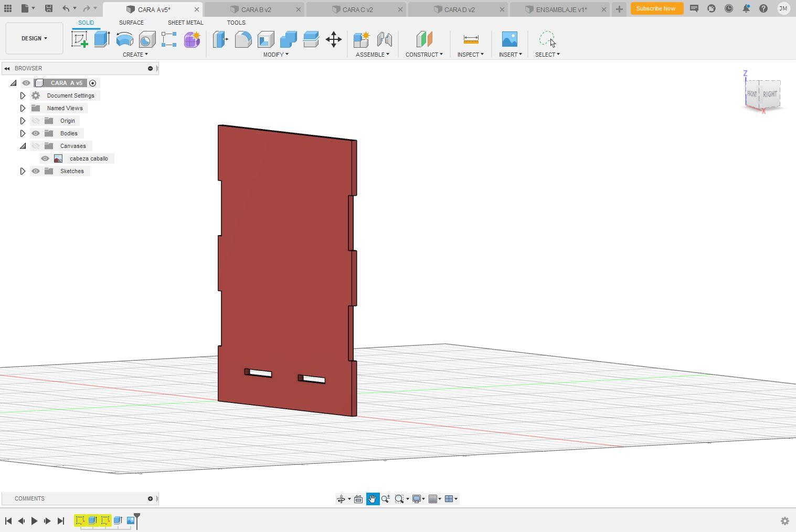
Task: Collapse the Canvases folder
Action: tap(23, 146)
